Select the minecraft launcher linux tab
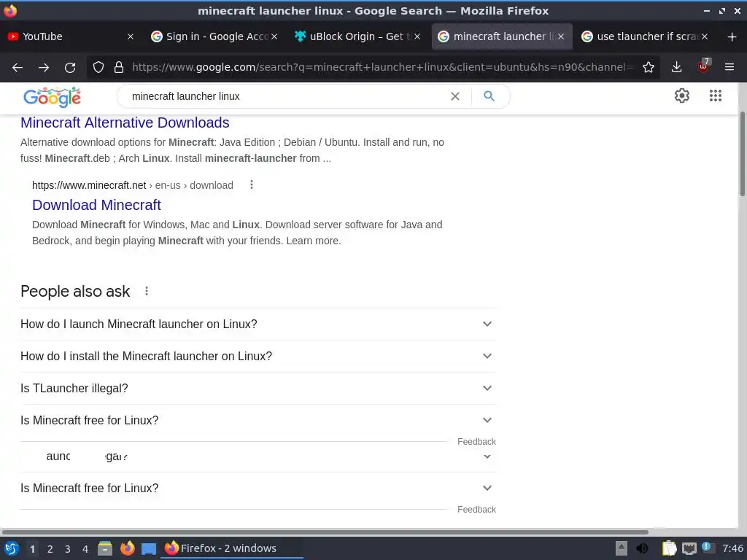747x560 pixels. pyautogui.click(x=502, y=36)
